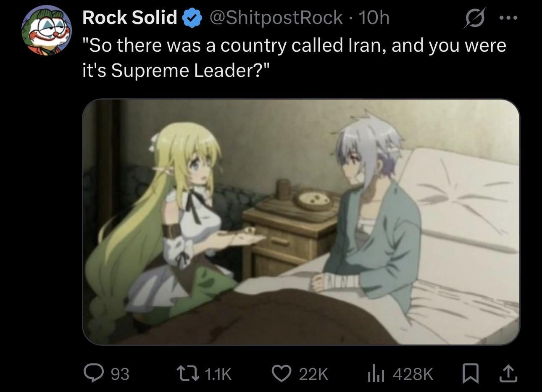Screen dimensions: 542x392
Task: View post analytics bar chart icon
Action: [376, 373]
